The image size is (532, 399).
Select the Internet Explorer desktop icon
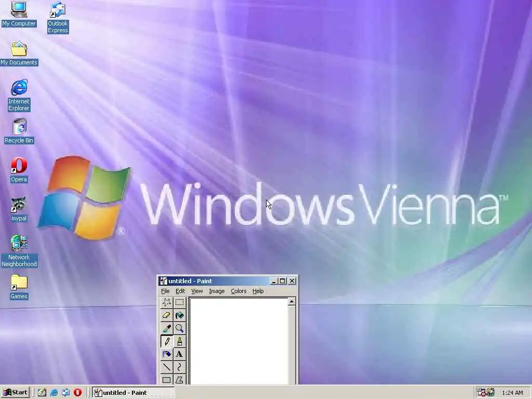[19, 96]
